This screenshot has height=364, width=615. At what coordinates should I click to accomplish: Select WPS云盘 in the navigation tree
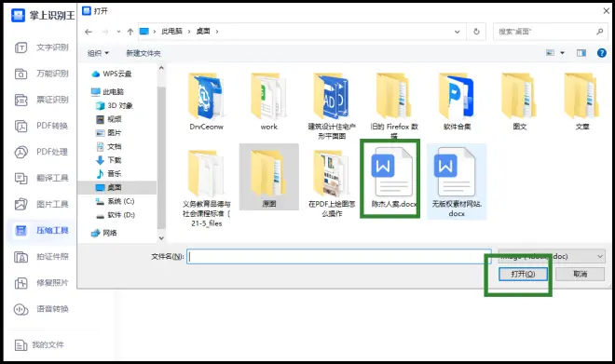coord(112,74)
